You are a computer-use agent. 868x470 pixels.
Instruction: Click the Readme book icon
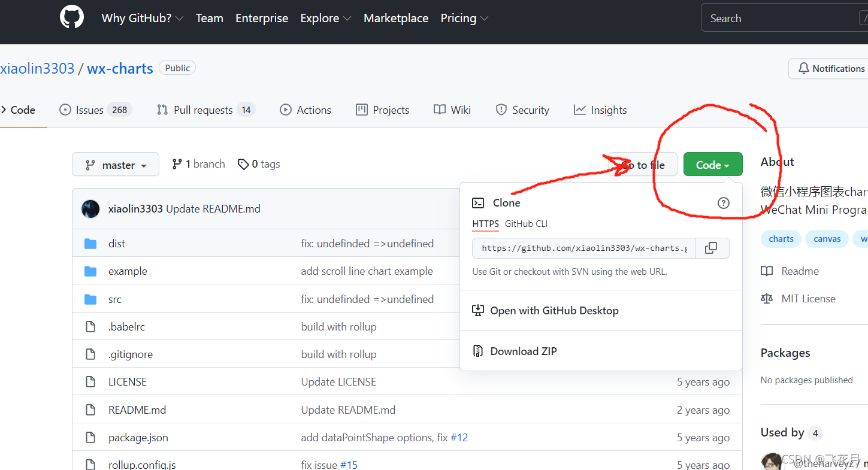pos(767,271)
